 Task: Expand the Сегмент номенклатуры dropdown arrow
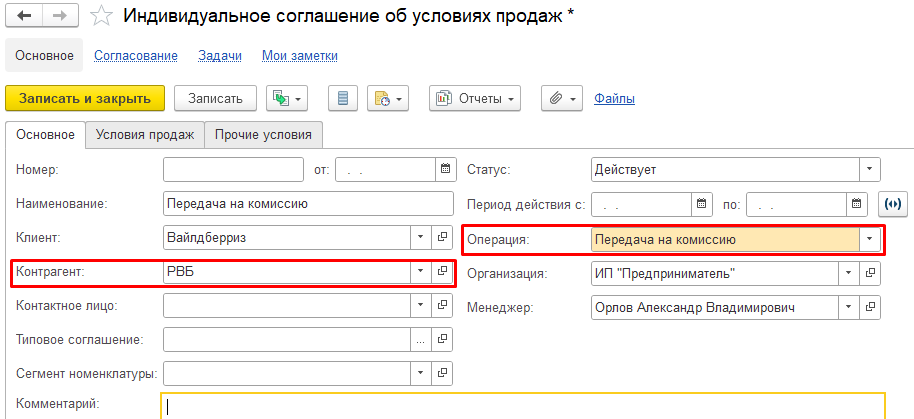pos(421,373)
